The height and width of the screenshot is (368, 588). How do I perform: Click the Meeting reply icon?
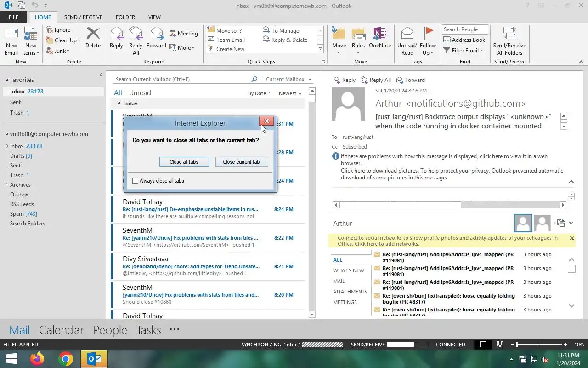[x=173, y=34]
